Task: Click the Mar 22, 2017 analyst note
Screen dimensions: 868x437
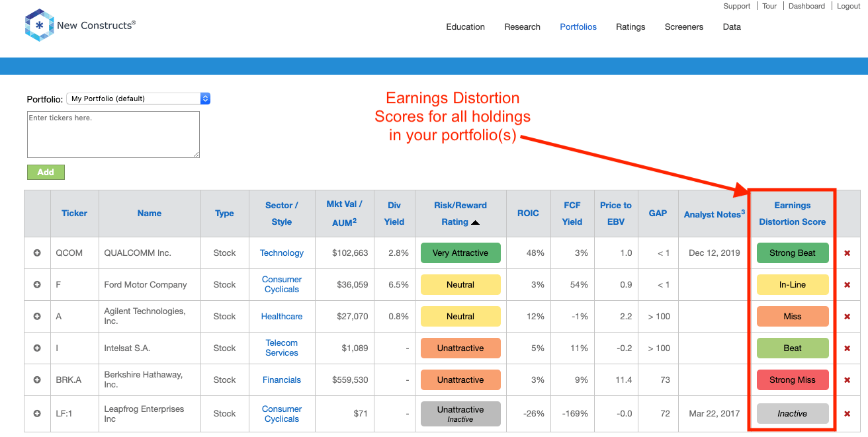Action: 715,414
